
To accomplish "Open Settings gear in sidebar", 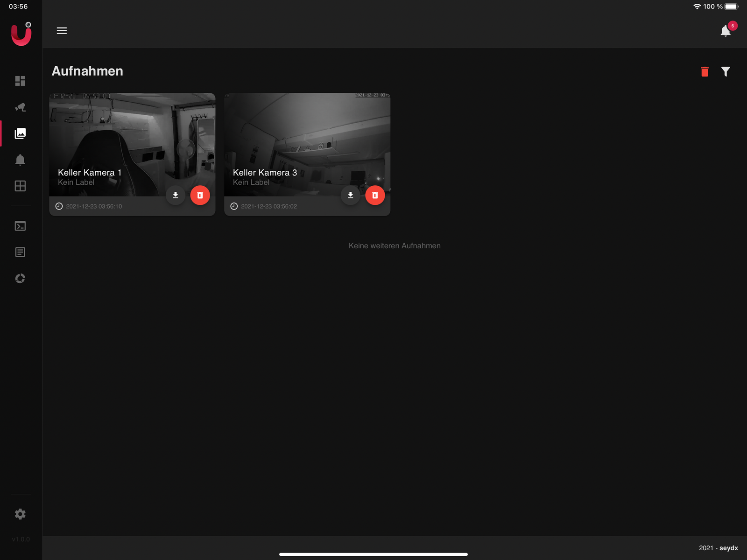I will [x=20, y=514].
